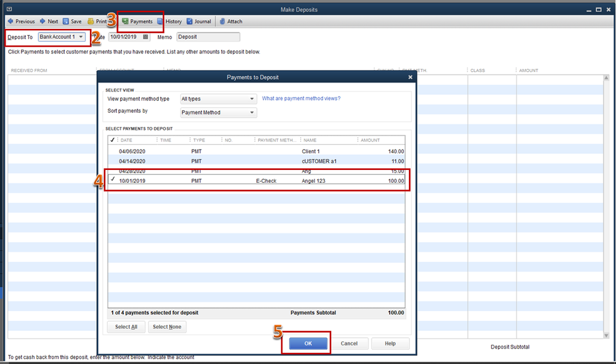
Task: Open the Payments toolbar item
Action: tap(137, 22)
